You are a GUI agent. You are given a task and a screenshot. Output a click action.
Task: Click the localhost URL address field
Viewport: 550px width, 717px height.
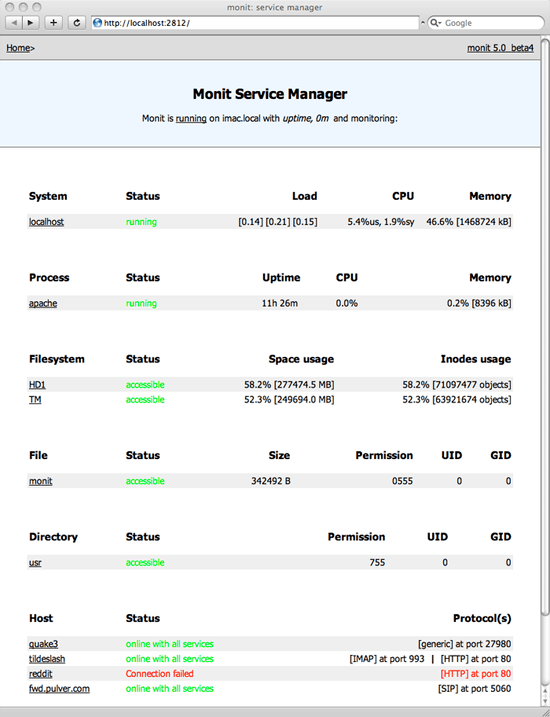255,22
